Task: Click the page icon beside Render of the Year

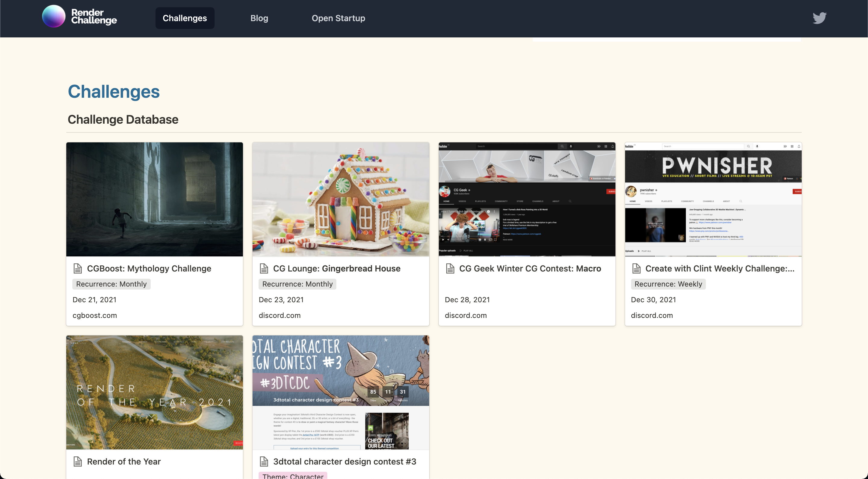Action: pyautogui.click(x=78, y=462)
